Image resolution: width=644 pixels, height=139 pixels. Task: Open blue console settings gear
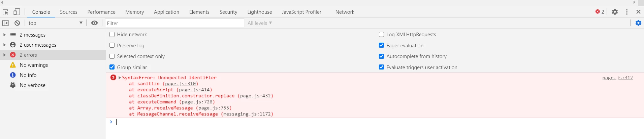click(638, 23)
